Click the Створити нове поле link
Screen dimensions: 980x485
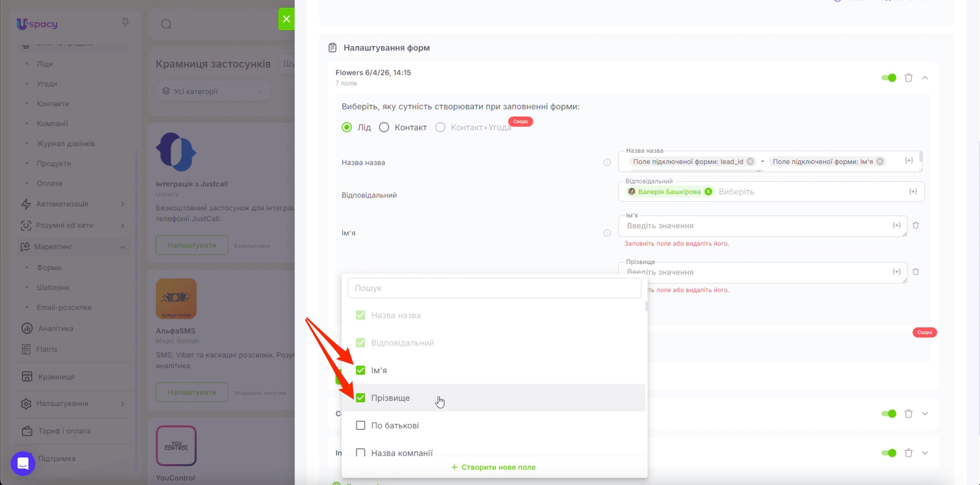(x=494, y=467)
